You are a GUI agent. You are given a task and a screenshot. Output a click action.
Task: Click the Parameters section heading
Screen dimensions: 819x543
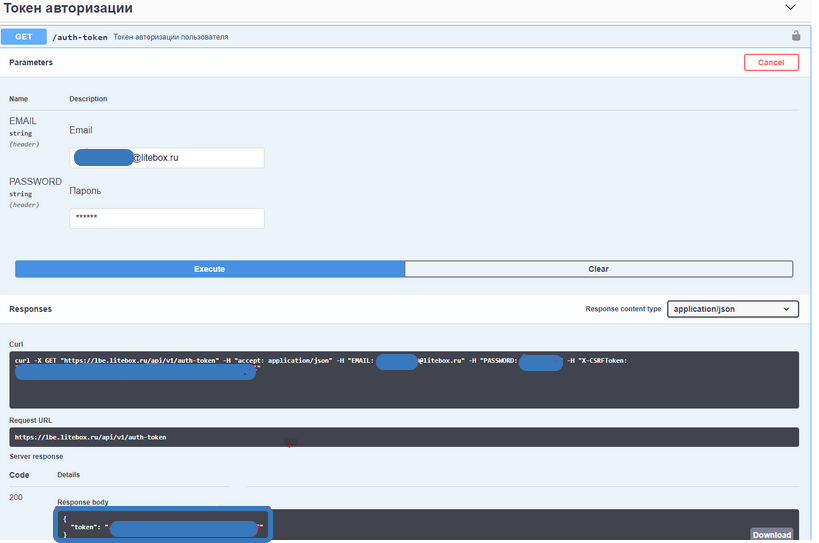pyautogui.click(x=31, y=62)
